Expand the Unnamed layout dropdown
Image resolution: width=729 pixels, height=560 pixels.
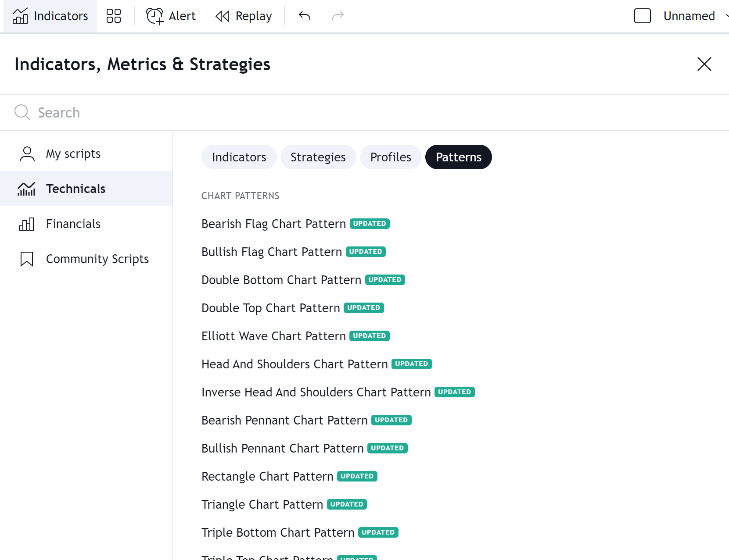pyautogui.click(x=725, y=16)
